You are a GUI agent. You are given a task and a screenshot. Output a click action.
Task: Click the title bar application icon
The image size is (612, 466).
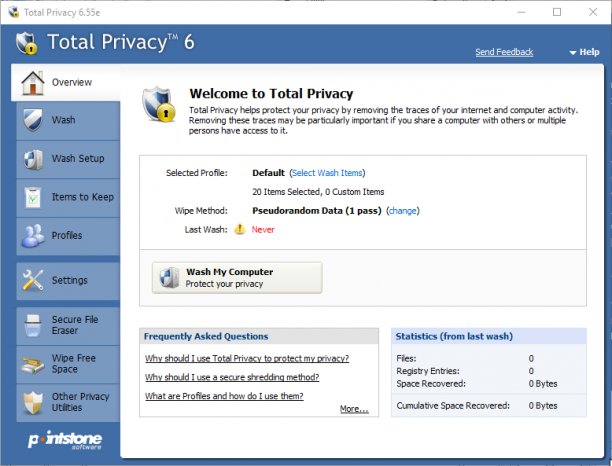[14, 12]
